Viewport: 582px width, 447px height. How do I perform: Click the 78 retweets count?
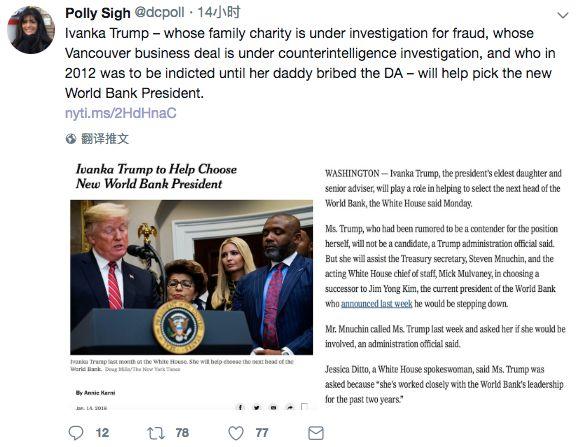click(182, 433)
